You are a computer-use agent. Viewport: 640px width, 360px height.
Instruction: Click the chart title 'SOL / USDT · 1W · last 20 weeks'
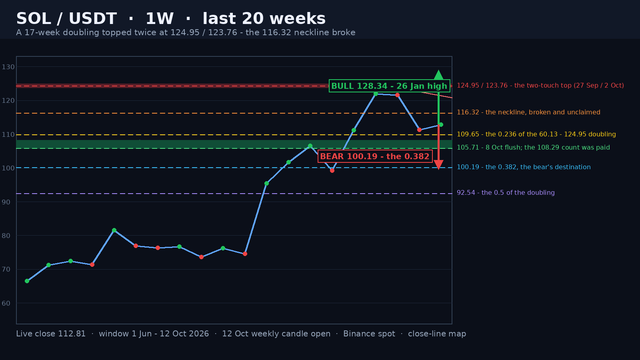point(171,18)
